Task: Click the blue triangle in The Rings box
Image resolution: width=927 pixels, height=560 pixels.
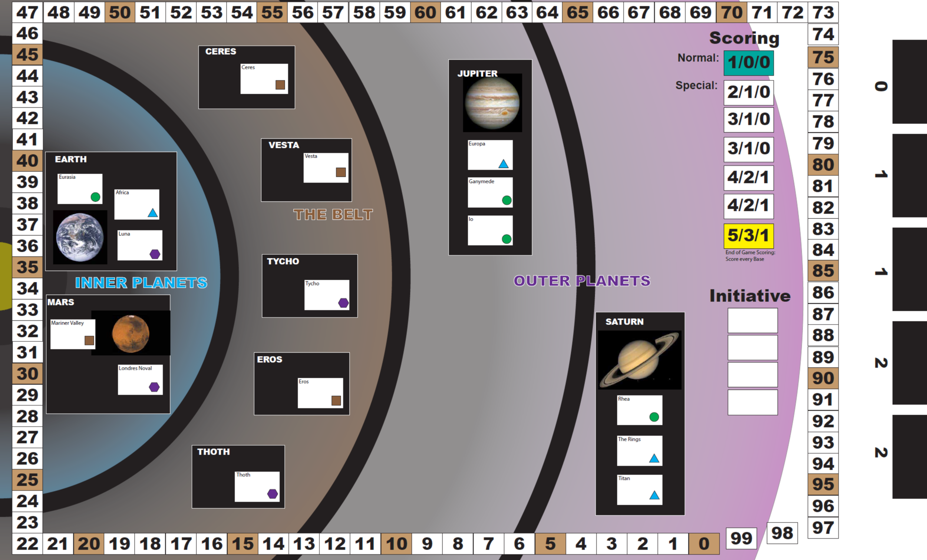Action: click(654, 458)
